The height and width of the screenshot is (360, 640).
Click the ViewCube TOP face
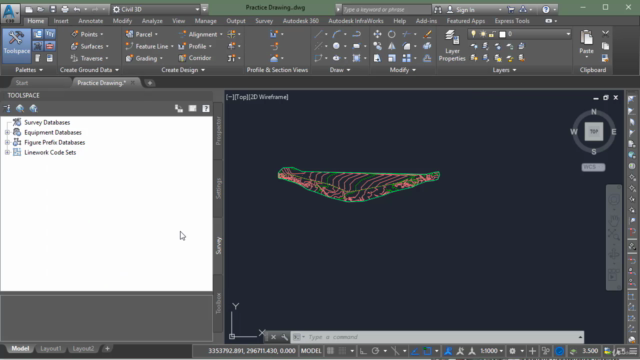tap(593, 131)
